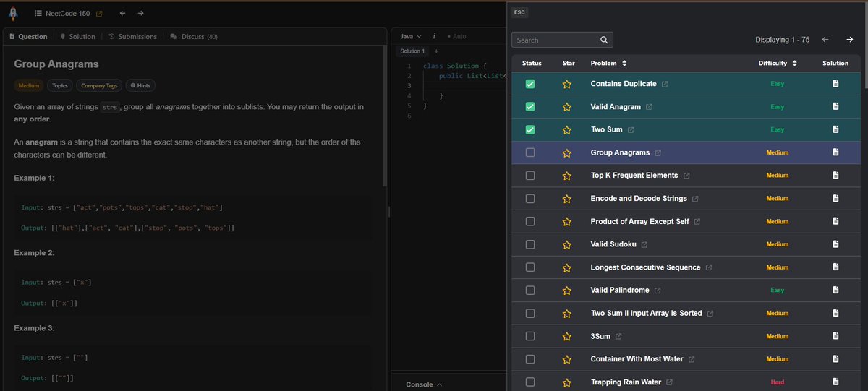Open the Two Sum II Input Array Is Sorted problem
This screenshot has height=391, width=868.
[646, 313]
